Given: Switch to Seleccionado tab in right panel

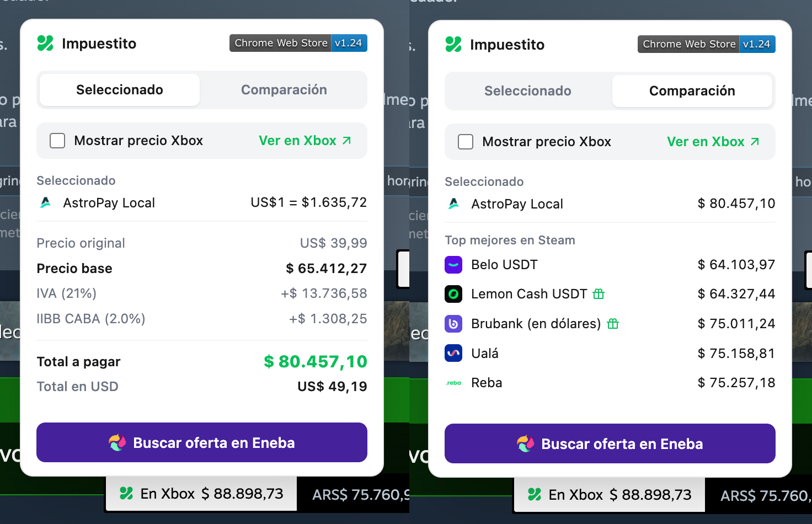Looking at the screenshot, I should pos(528,91).
